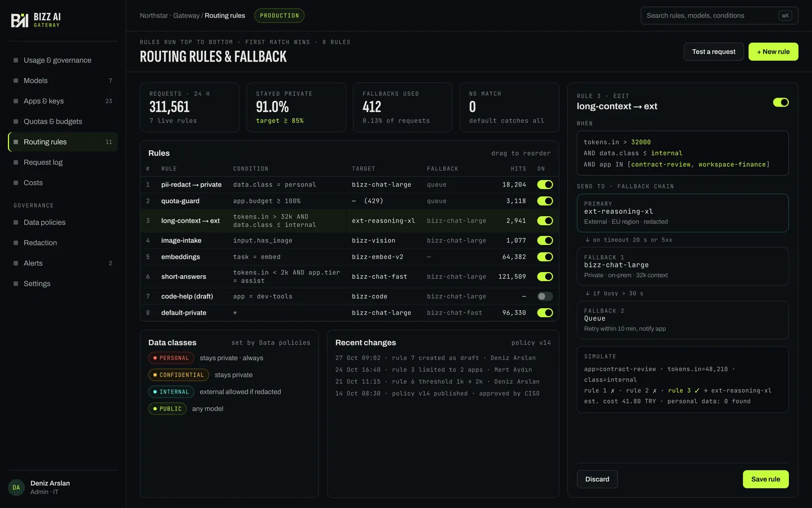Open Usage & governance in sidebar
Viewport: 812px width, 508px height.
[63, 60]
